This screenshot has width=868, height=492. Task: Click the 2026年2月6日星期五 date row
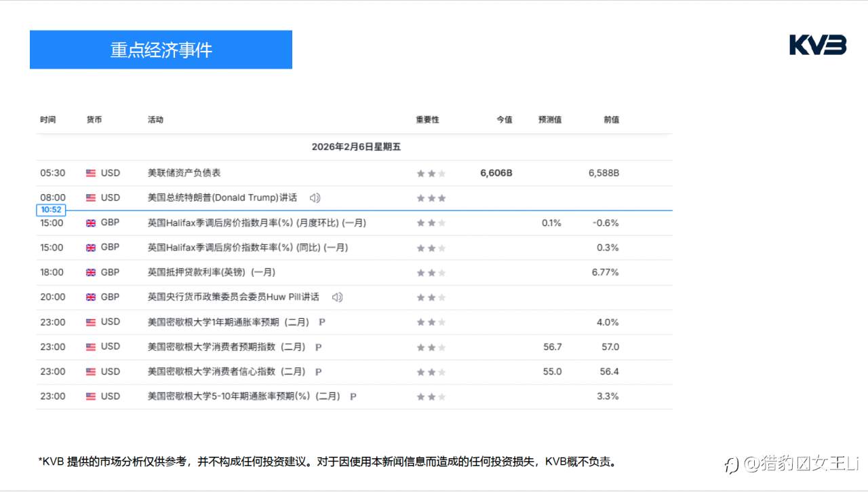tap(355, 147)
